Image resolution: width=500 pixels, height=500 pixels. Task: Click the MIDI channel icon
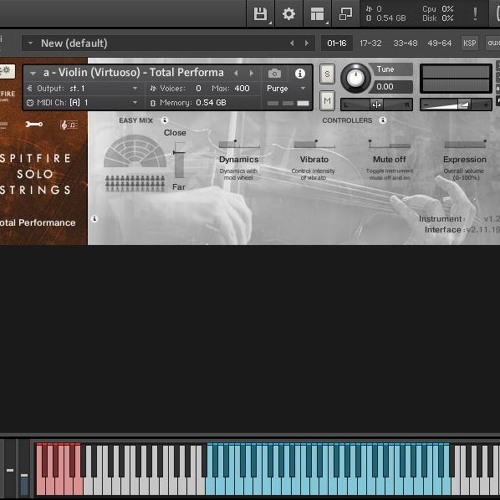[30, 103]
